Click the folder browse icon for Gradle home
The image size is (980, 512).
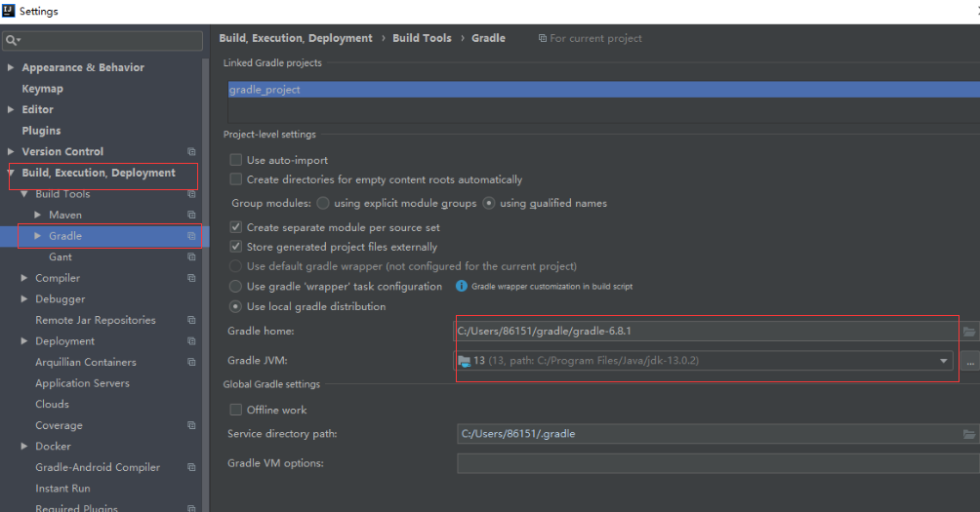point(968,332)
